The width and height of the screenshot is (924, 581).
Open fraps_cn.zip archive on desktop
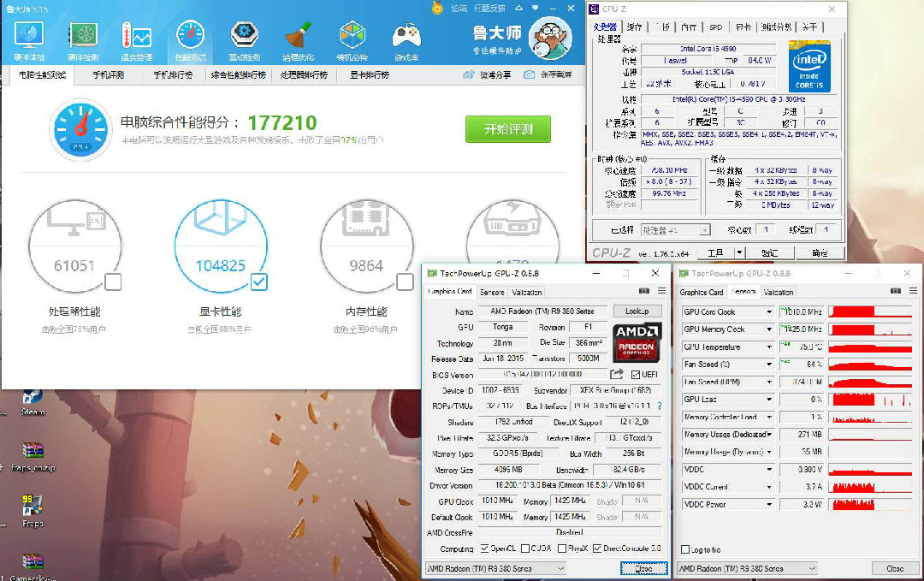tap(33, 457)
